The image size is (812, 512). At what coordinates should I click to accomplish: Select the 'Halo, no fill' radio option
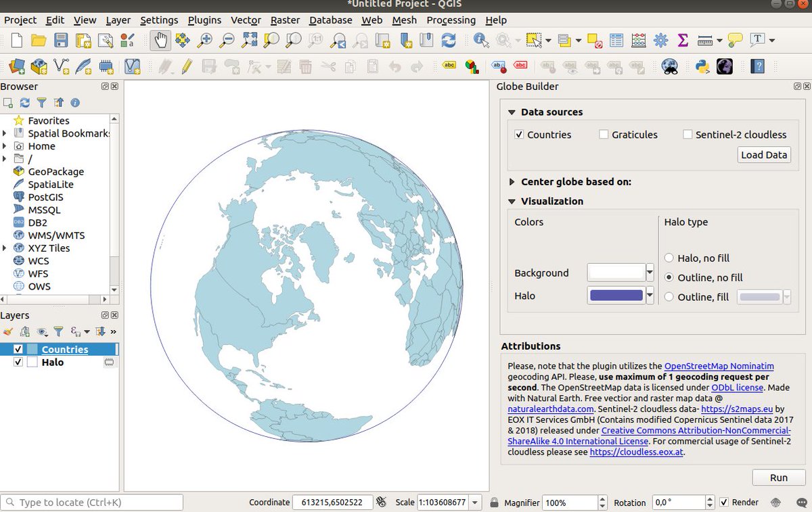[669, 258]
